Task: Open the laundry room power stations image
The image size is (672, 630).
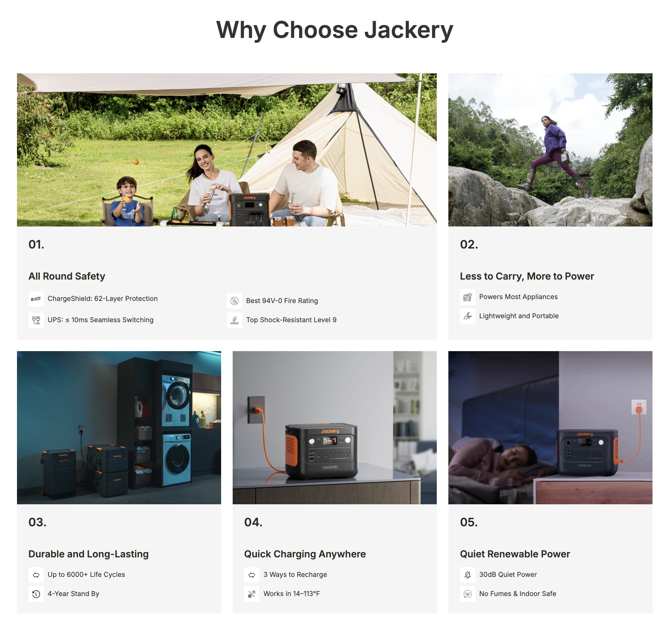Action: click(x=119, y=428)
